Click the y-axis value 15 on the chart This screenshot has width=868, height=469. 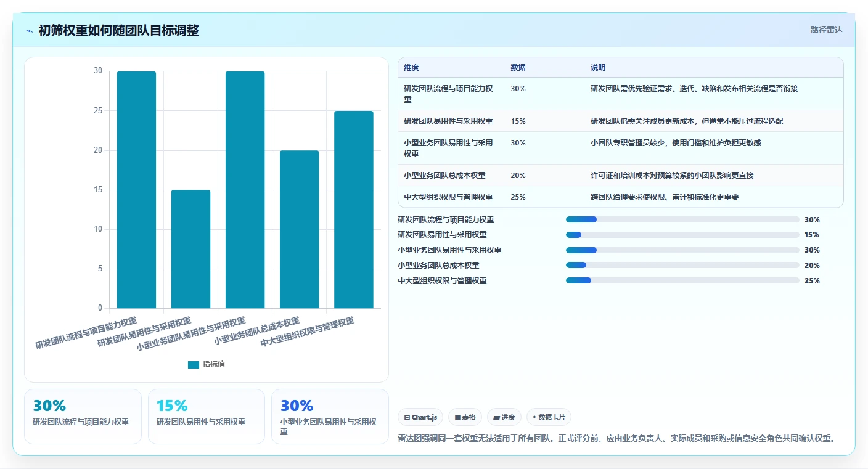click(98, 190)
